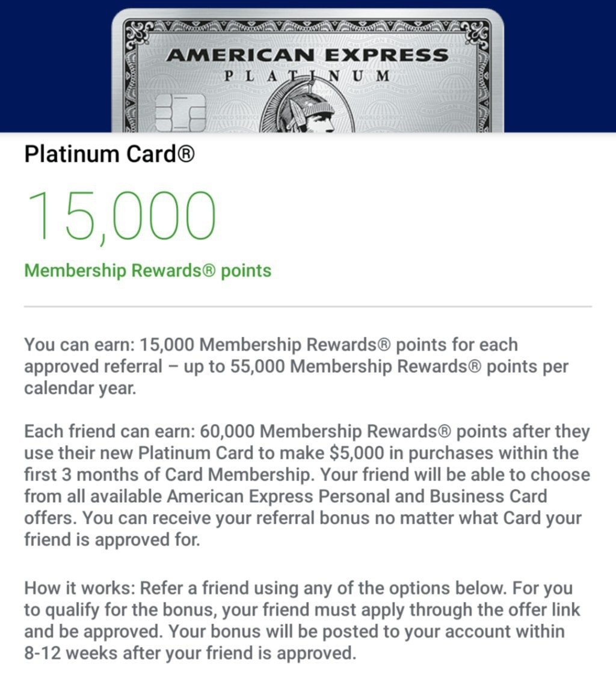616x679 pixels.
Task: Click 'friend is approved for.' text
Action: [112, 539]
